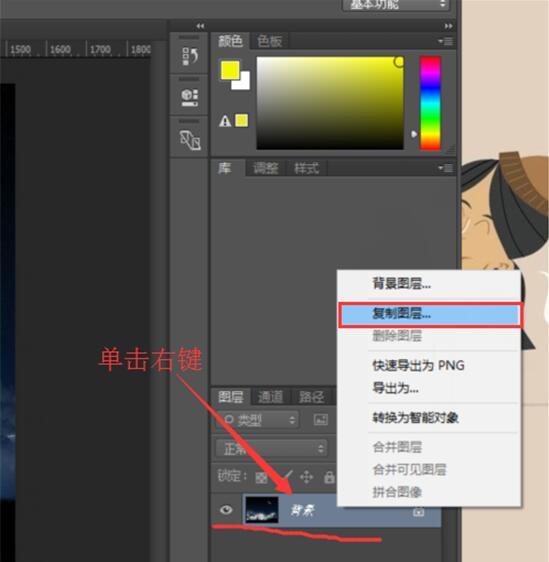Screen dimensions: 549x562
Task: Open the History panel icon
Action: click(x=190, y=56)
